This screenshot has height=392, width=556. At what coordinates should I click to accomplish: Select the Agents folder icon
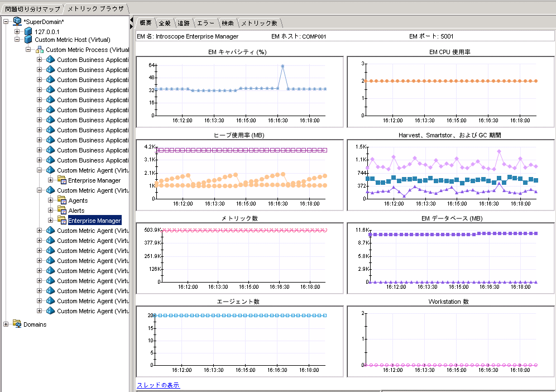tap(62, 200)
